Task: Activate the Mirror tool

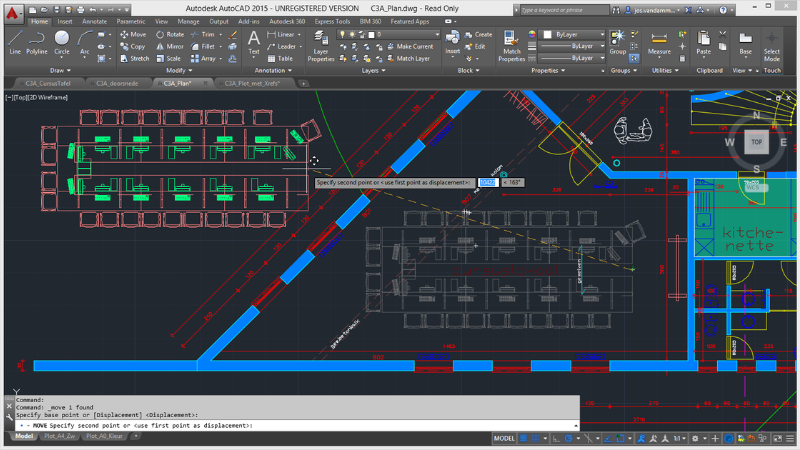Action: [168, 46]
